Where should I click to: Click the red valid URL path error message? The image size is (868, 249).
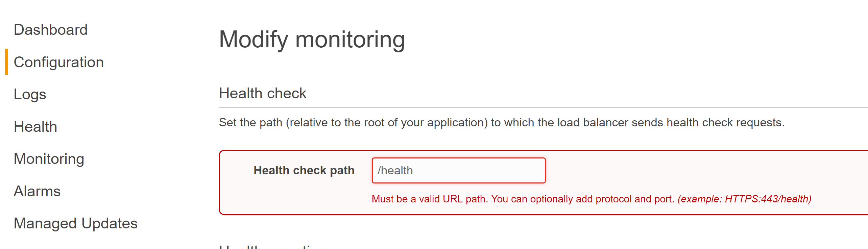coord(592,199)
